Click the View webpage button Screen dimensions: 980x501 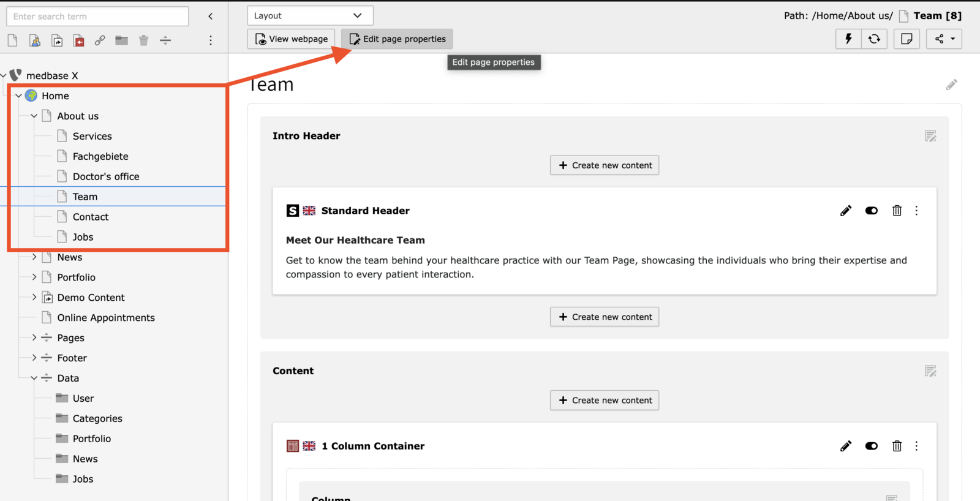pos(291,39)
